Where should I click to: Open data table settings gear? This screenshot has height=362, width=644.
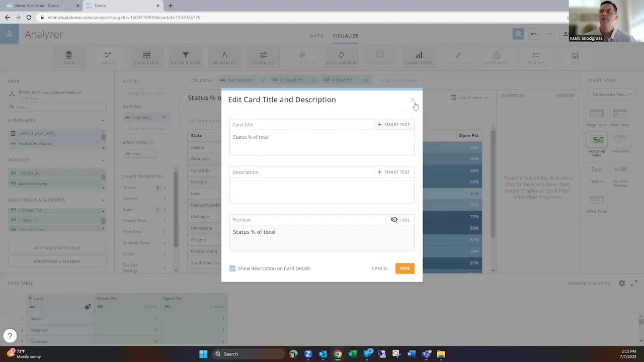[x=622, y=284]
